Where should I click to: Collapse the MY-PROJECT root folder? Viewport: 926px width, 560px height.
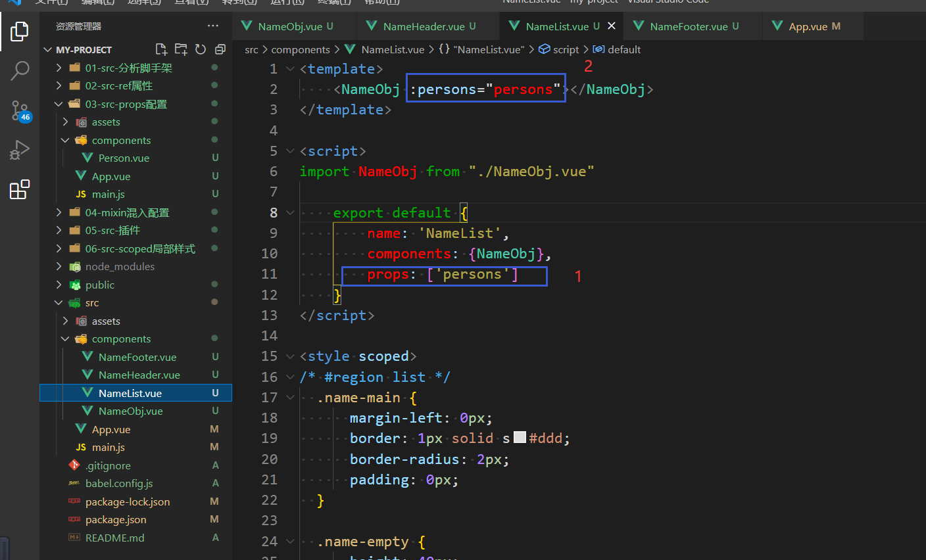[x=47, y=50]
